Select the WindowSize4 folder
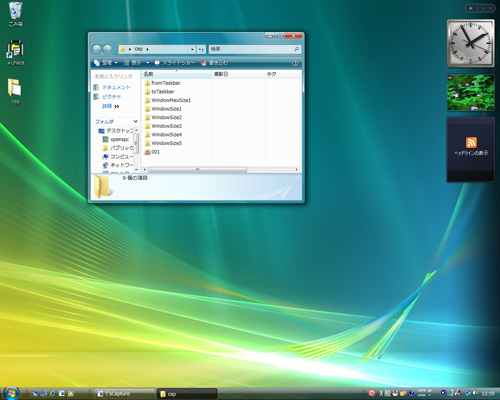500x400 pixels. coord(163,135)
